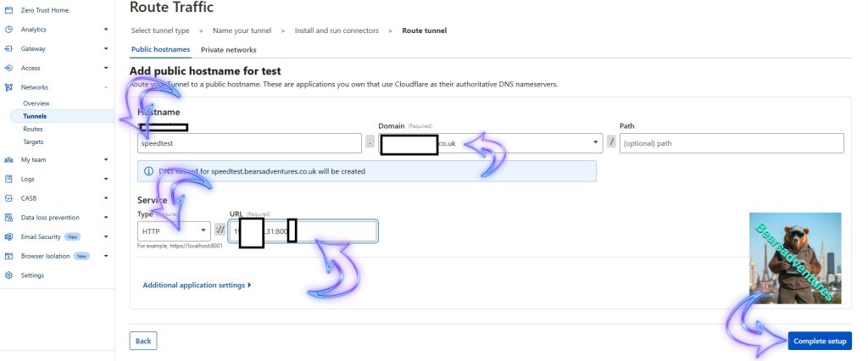Select the Public hostnames tab
Image resolution: width=868 pixels, height=361 pixels.
[161, 50]
